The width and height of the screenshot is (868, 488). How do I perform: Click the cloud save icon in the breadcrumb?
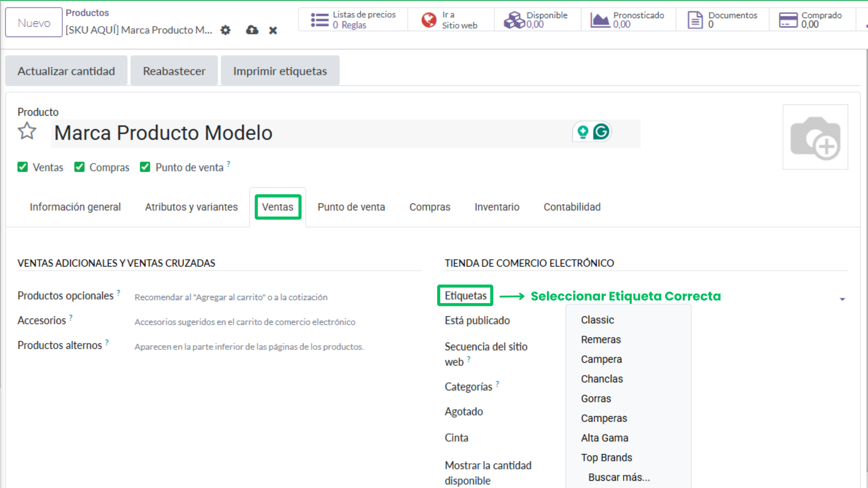[251, 30]
